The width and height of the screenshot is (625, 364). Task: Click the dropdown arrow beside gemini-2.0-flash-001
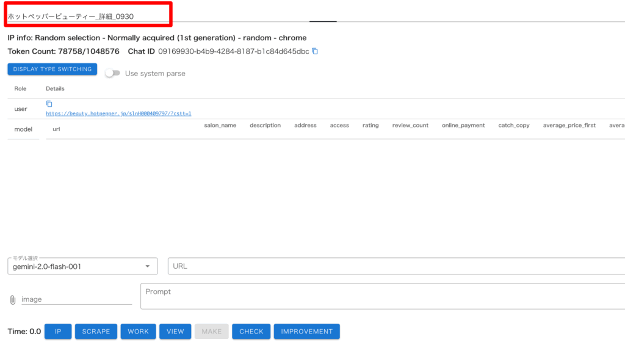click(x=148, y=266)
